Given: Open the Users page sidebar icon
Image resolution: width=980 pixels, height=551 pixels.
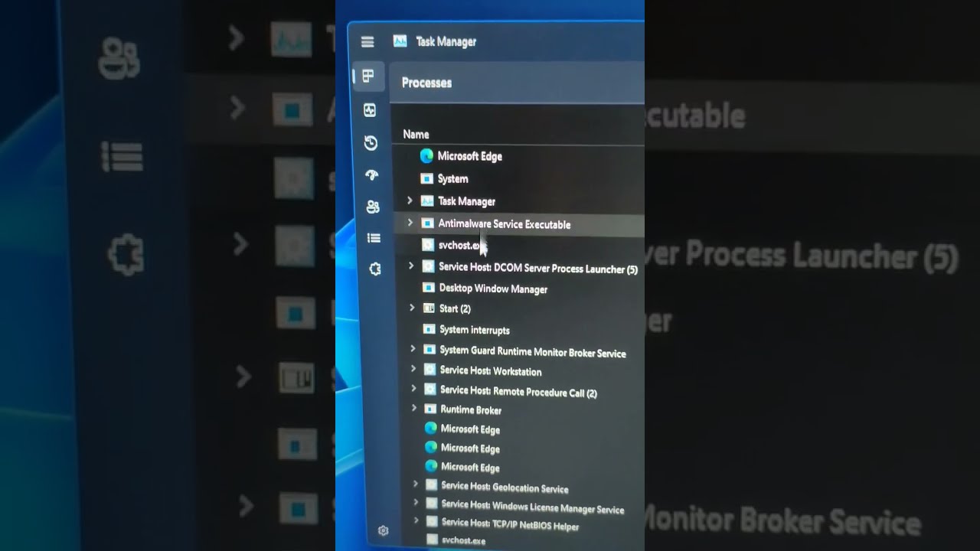Looking at the screenshot, I should click(x=373, y=207).
